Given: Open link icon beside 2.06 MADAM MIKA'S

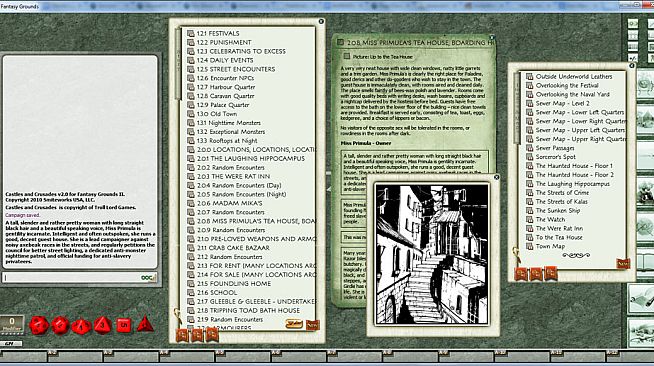Looking at the screenshot, I should [191, 203].
